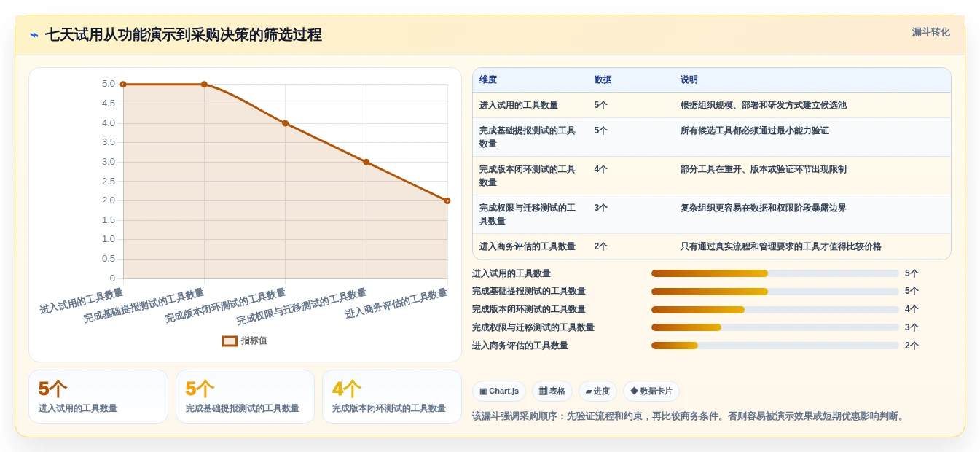This screenshot has width=980, height=452.
Task: Click progress bar for 进入商务评估的工具数量
Action: coord(775,346)
